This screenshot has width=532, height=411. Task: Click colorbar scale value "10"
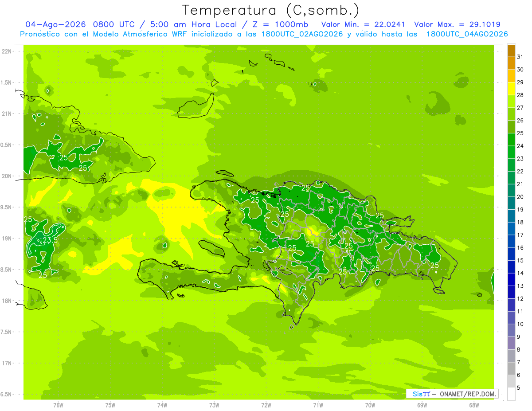tap(520, 324)
